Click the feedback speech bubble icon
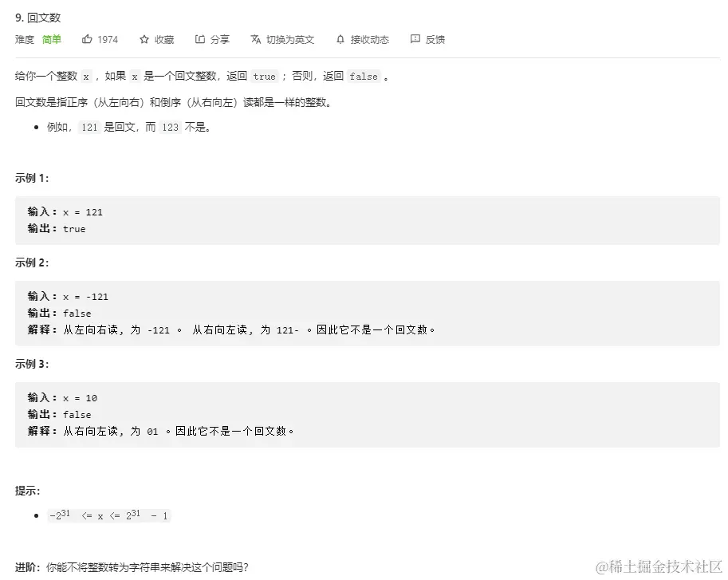 click(415, 39)
